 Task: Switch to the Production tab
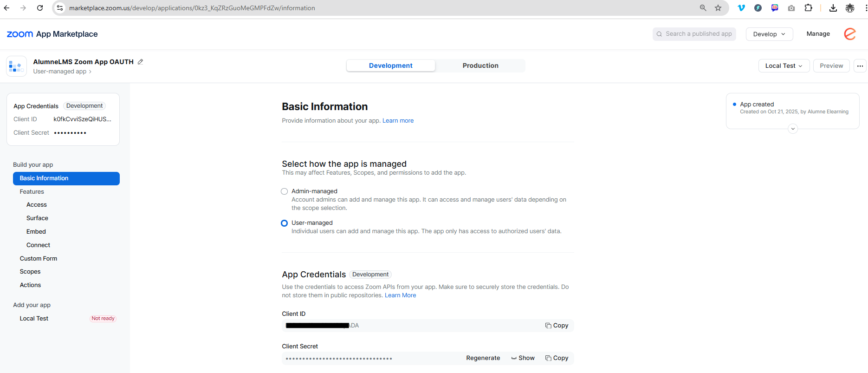pos(480,65)
